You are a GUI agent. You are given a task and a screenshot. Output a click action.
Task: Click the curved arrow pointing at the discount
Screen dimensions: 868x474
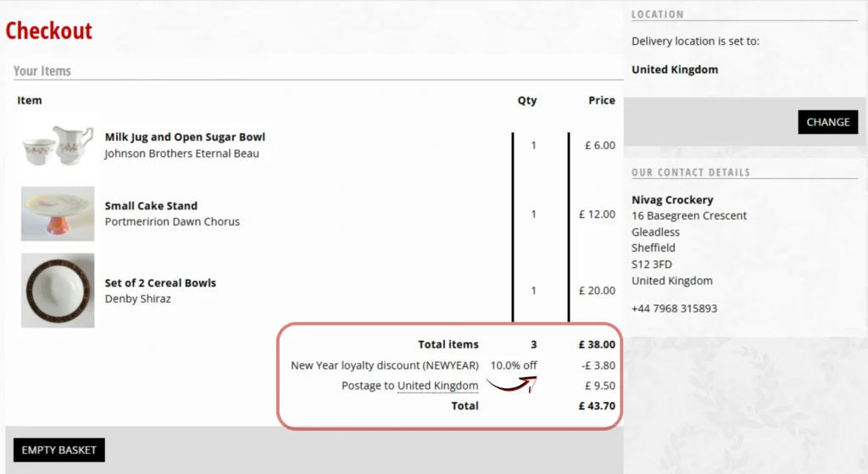tap(512, 384)
